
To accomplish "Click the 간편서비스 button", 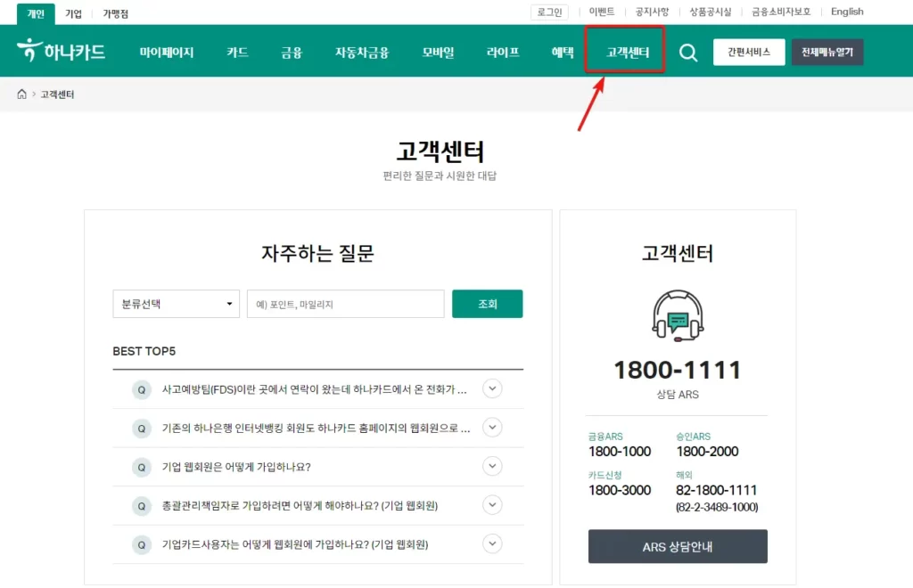I will click(x=749, y=53).
